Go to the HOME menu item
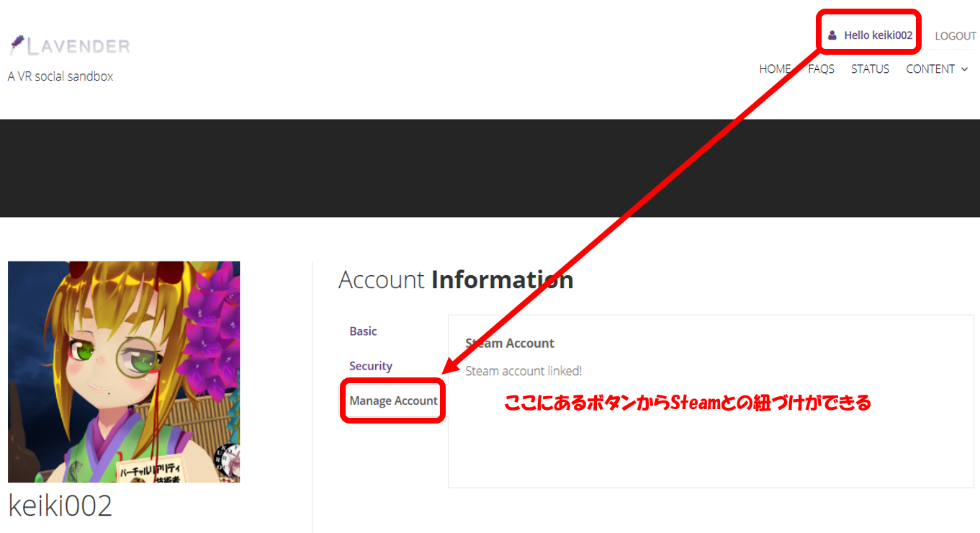Screen dimensions: 980x533 (775, 69)
